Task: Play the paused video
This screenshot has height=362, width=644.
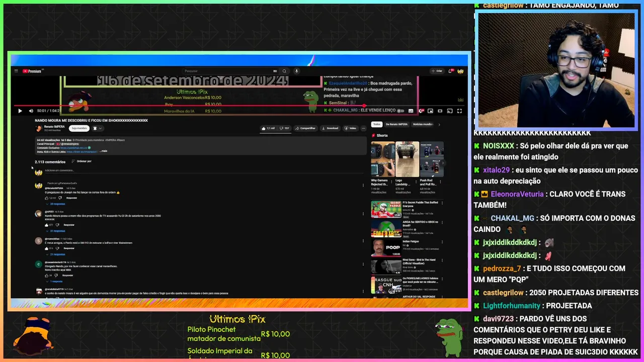Action: (x=20, y=111)
